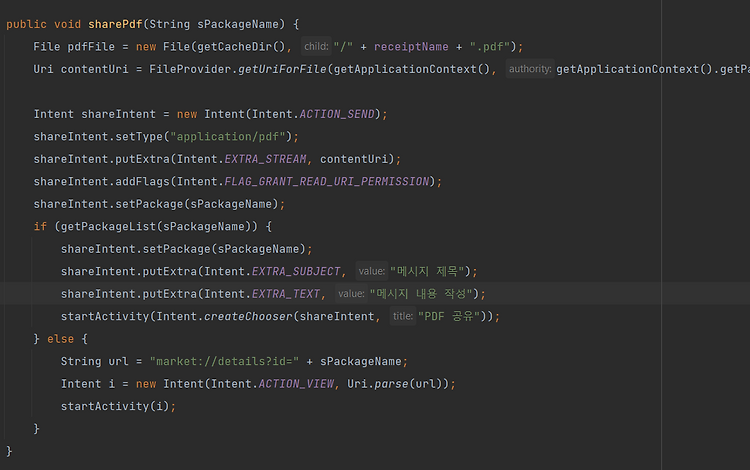The width and height of the screenshot is (750, 470).
Task: Click 'value:' hint on EXTRA_TEXT line
Action: click(351, 294)
